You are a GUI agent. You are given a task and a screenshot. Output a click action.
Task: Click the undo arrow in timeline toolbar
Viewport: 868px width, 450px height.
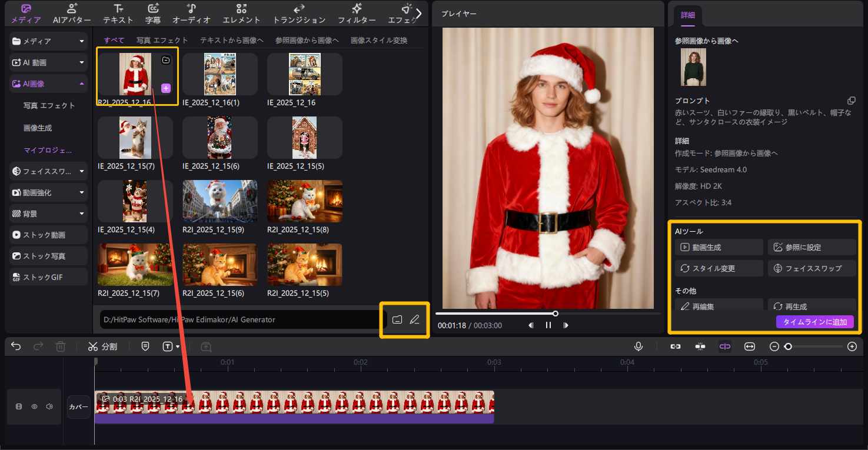[16, 346]
